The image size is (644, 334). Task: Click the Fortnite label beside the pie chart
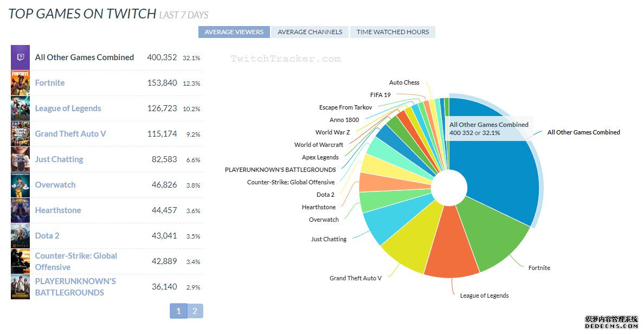click(539, 268)
